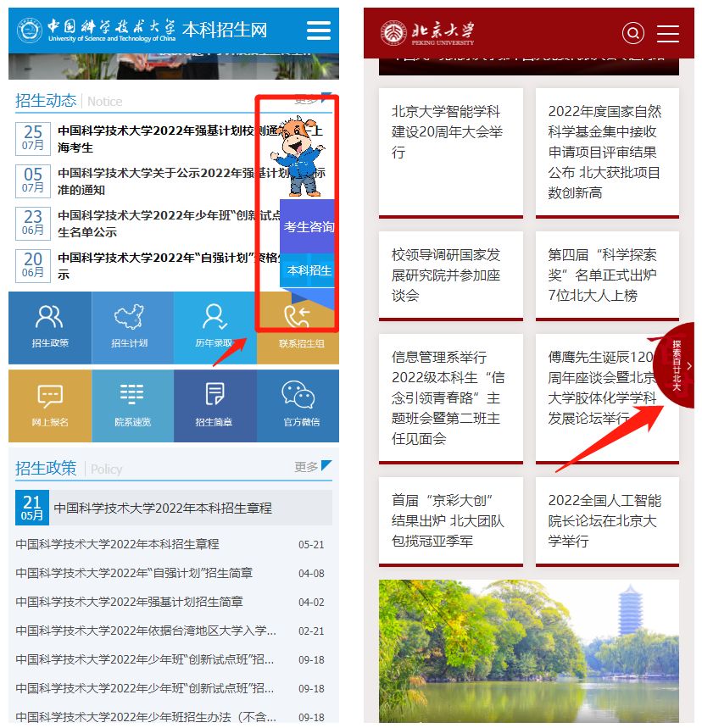The width and height of the screenshot is (702, 728).
Task: Open the 北京大学智能学科建设20周年大会 card
Action: (451, 153)
